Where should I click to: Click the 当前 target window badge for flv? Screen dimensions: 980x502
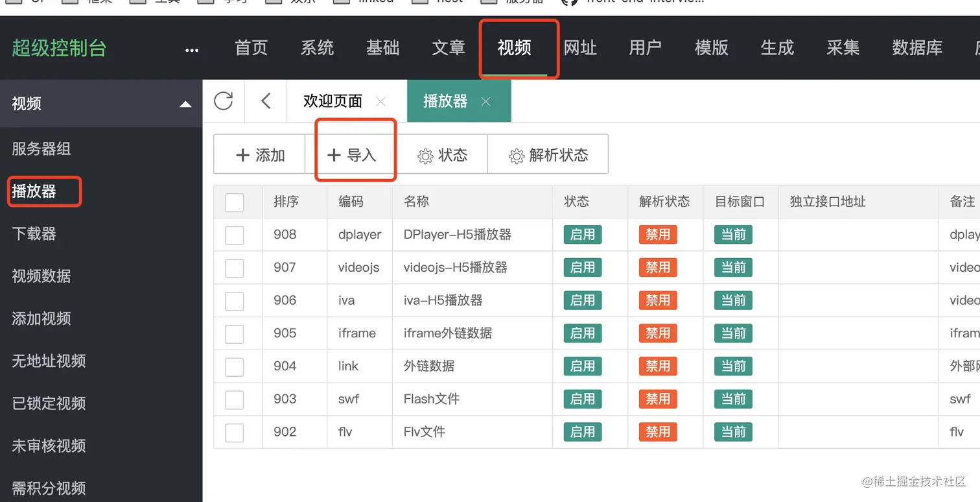tap(733, 432)
